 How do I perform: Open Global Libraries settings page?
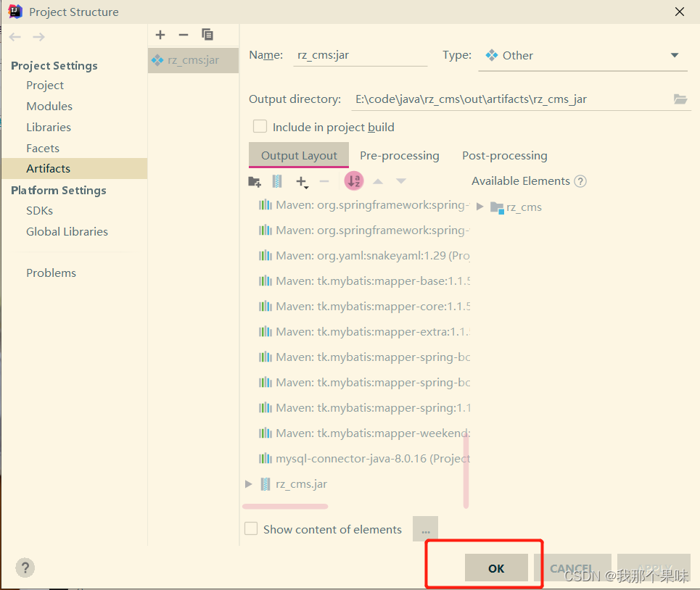67,231
